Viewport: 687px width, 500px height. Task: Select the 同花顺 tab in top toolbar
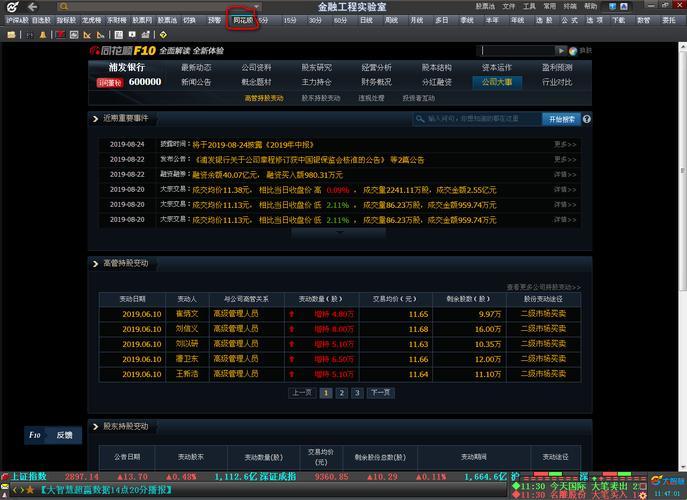pos(243,20)
